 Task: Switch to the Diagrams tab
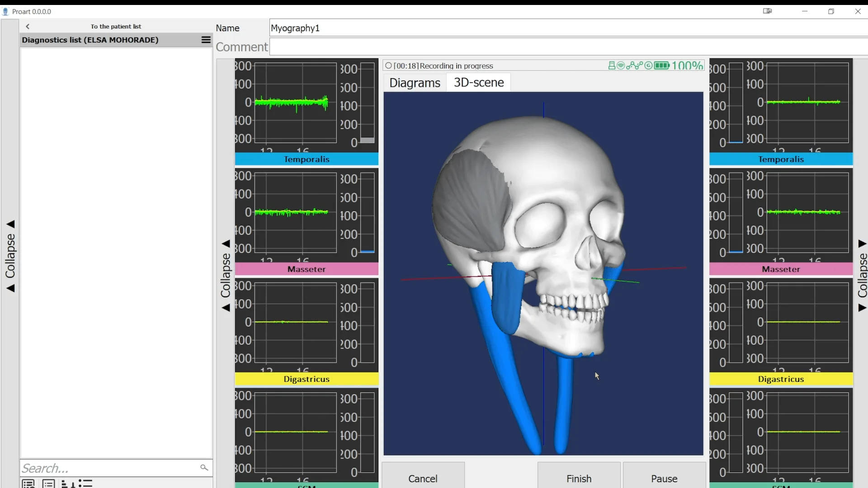[x=415, y=83]
